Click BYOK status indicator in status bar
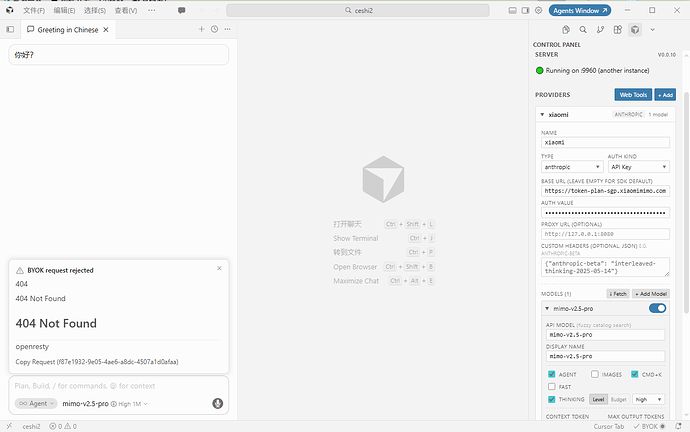The width and height of the screenshot is (690, 432). click(649, 426)
